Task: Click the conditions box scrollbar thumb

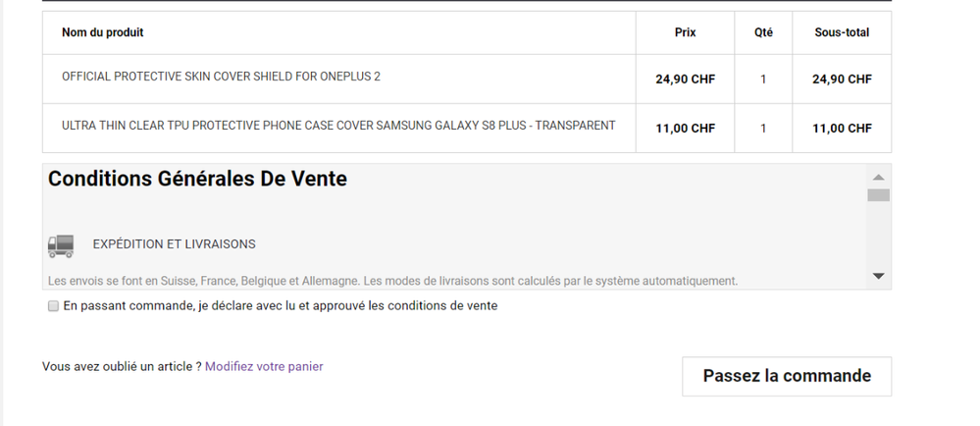Action: click(878, 194)
